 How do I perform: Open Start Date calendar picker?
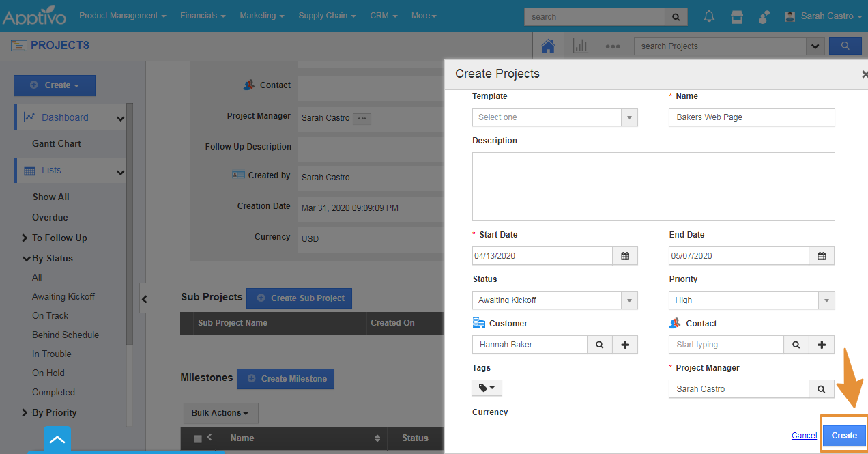[625, 256]
